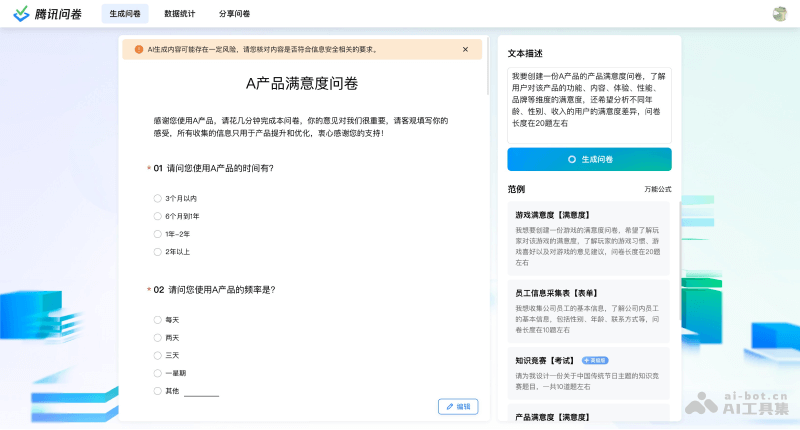Select the 生成问卷 tab
Viewport: 800px width, 430px height.
125,14
